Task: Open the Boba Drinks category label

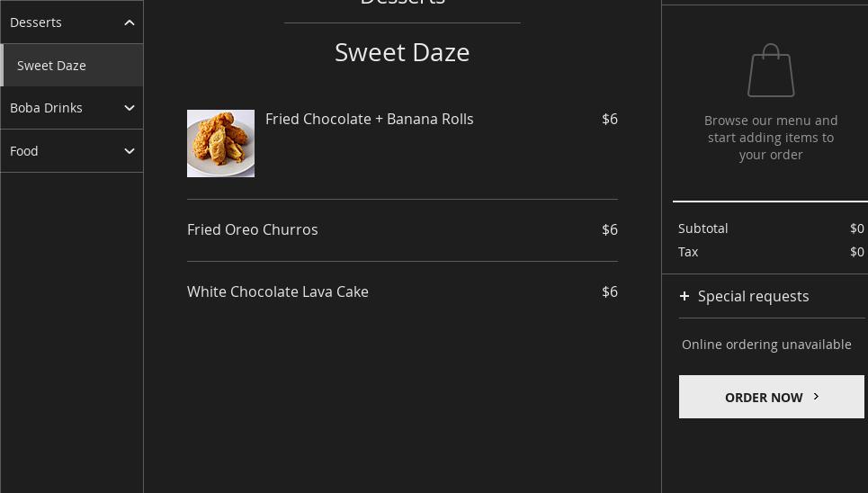Action: point(46,108)
